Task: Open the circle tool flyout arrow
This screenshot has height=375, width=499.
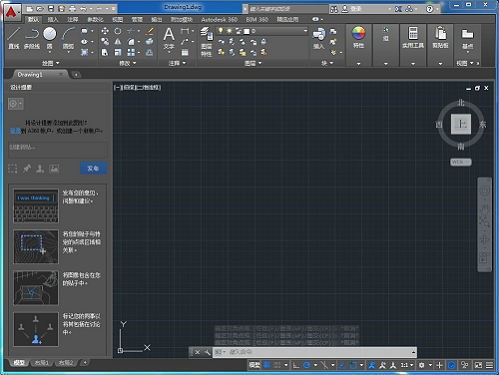Action: click(50, 52)
